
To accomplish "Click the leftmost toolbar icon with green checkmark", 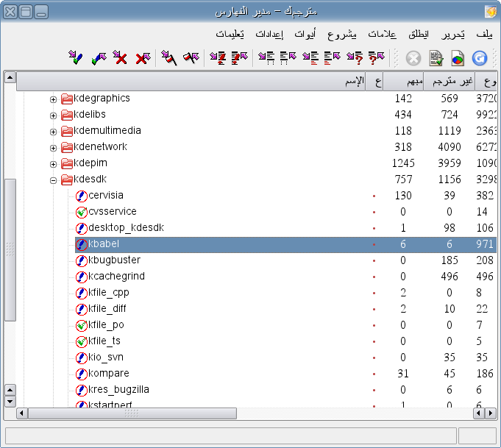I will (x=75, y=57).
